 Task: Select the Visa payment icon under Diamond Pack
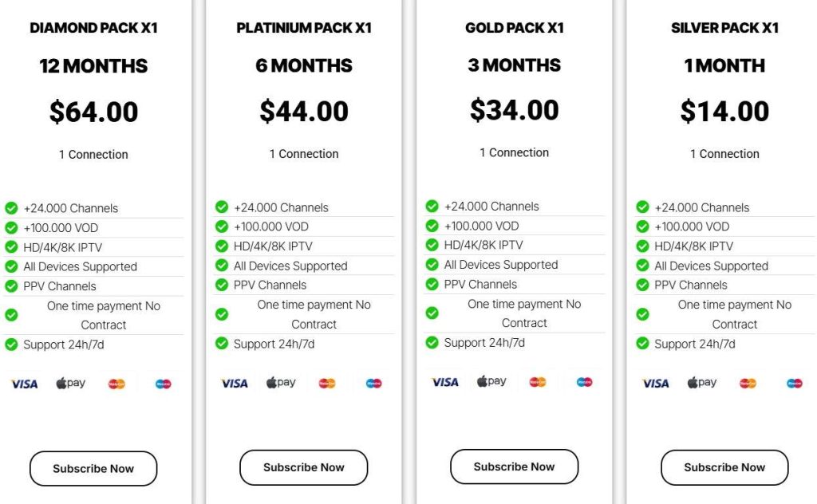pyautogui.click(x=23, y=384)
